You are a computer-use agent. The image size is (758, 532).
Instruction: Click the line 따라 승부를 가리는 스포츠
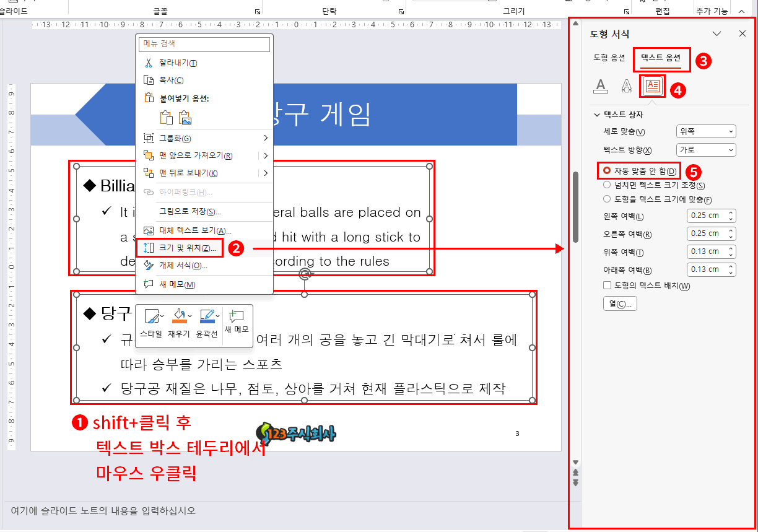point(201,364)
